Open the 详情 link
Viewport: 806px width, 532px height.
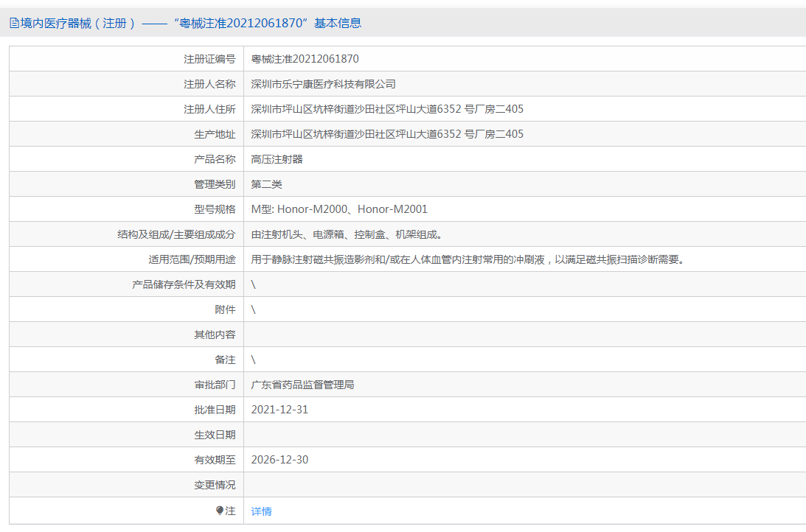pos(261,511)
